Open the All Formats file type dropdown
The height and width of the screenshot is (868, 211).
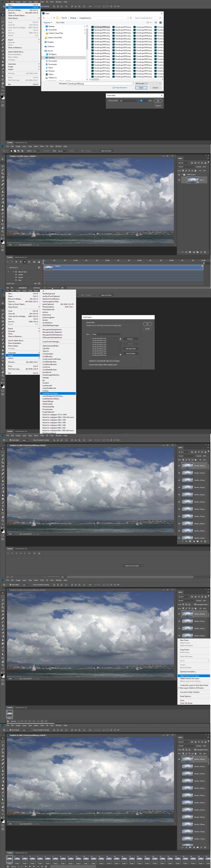[x=148, y=84]
